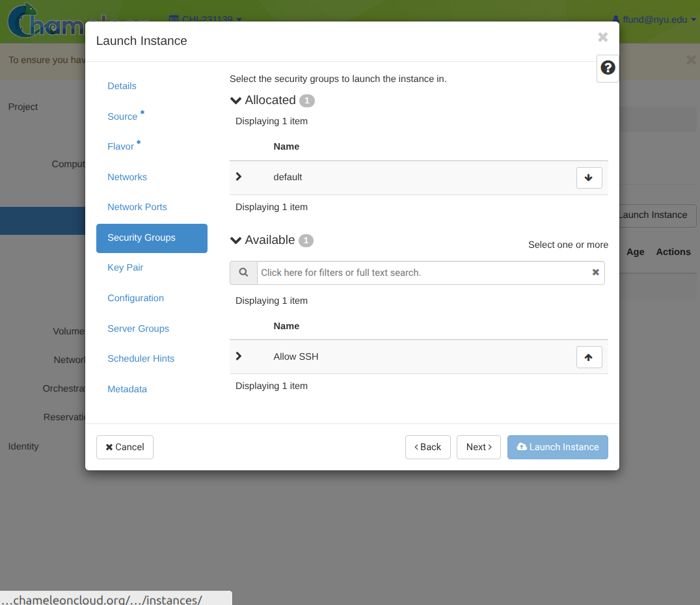Open the Metadata step
This screenshot has width=700, height=605.
[x=127, y=389]
